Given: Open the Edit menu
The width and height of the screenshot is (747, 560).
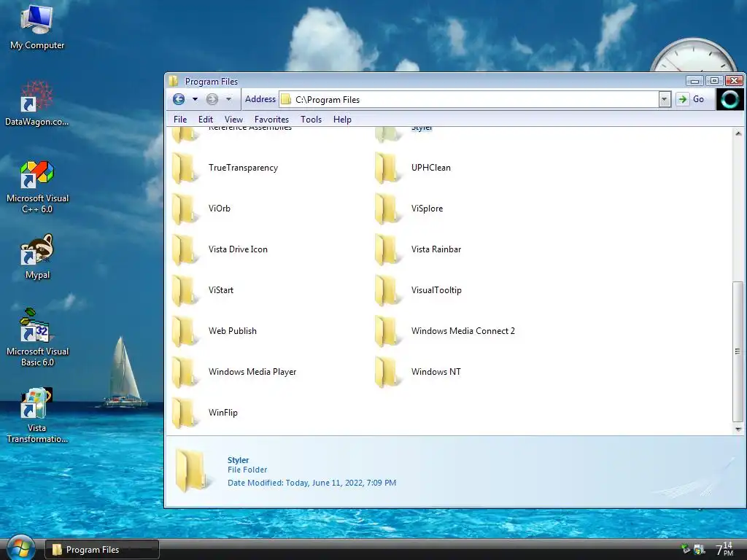Looking at the screenshot, I should click(206, 119).
